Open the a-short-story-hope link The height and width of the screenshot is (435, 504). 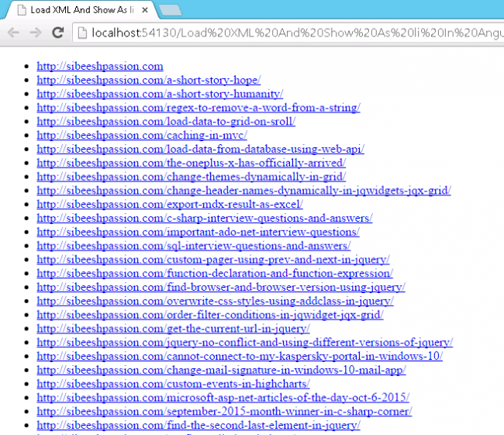coord(149,80)
